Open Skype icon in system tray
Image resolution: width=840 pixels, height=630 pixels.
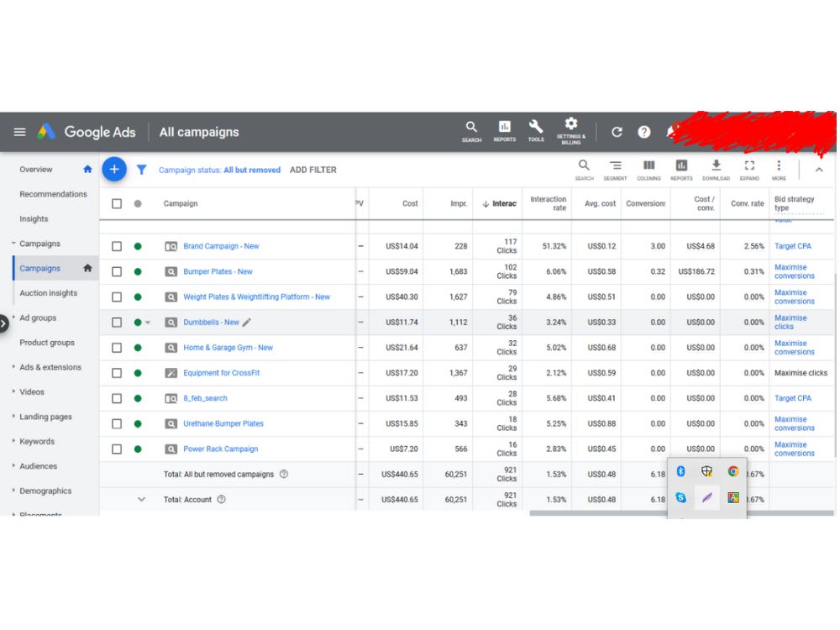[681, 497]
